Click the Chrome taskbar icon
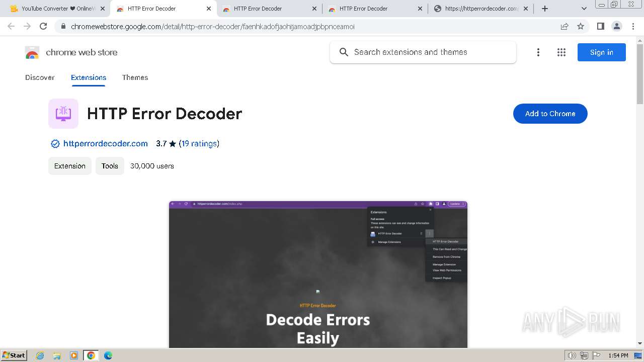 click(x=91, y=355)
